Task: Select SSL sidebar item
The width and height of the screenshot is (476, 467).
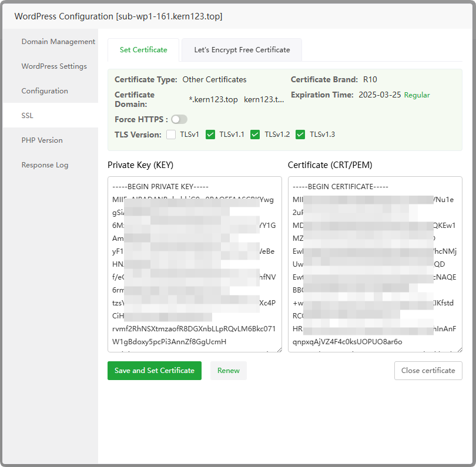Action: (x=51, y=115)
